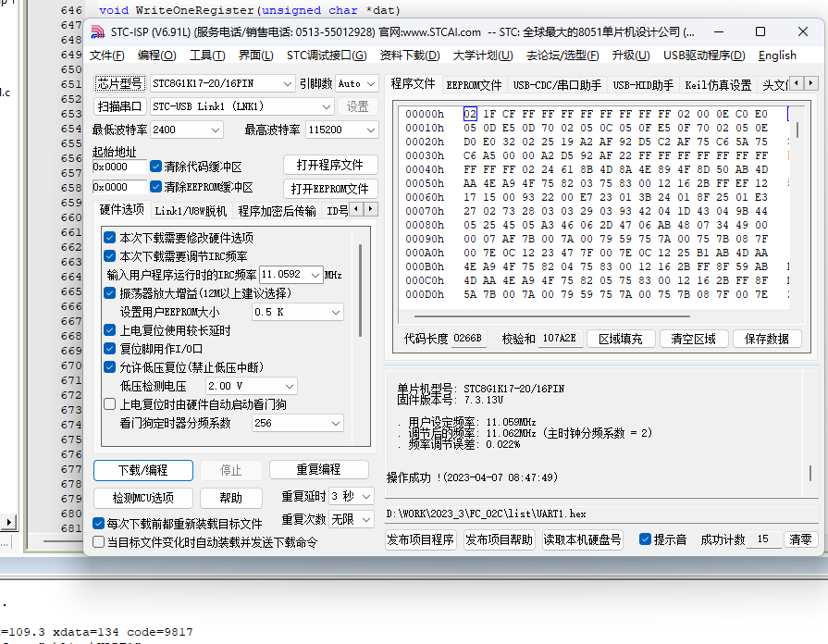Open maximum baud rate 115200 dropdown
The width and height of the screenshot is (828, 644).
(341, 130)
